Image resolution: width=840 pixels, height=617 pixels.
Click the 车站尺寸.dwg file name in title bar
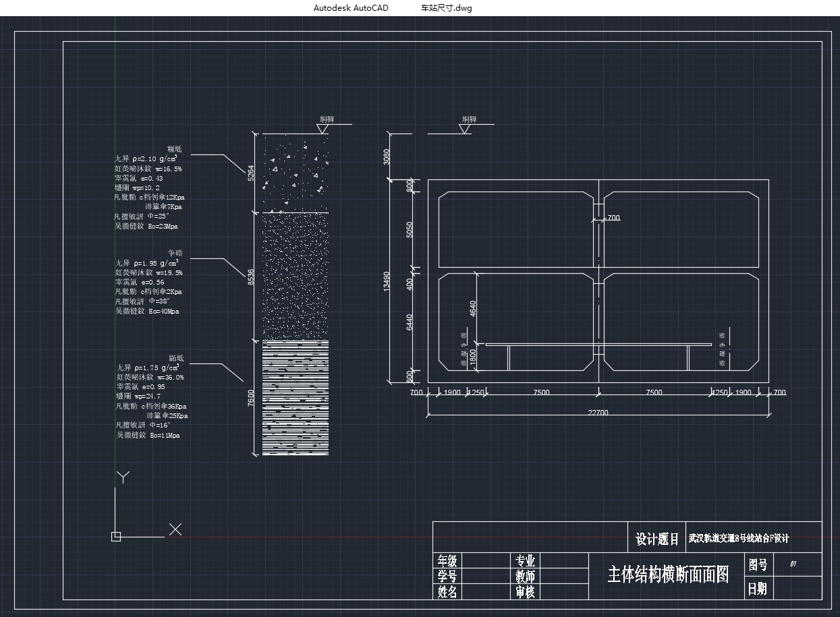pyautogui.click(x=446, y=8)
